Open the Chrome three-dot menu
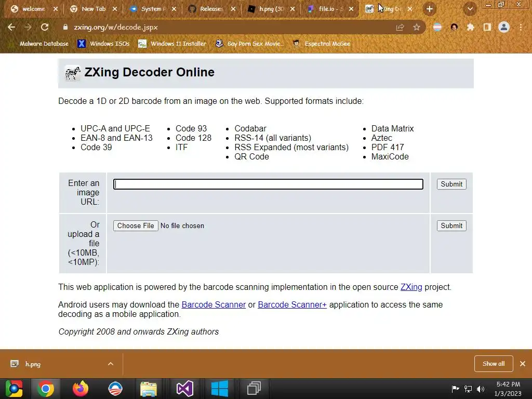The height and width of the screenshot is (399, 532). [521, 27]
